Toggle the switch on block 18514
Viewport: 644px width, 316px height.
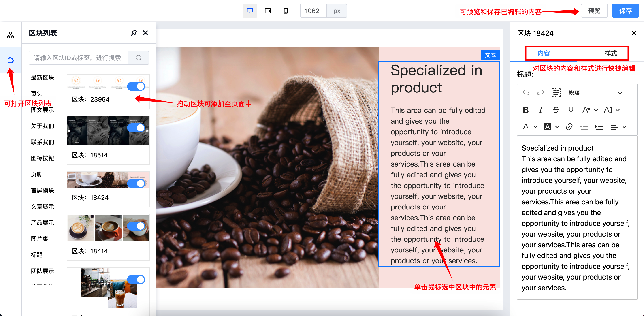coord(136,128)
